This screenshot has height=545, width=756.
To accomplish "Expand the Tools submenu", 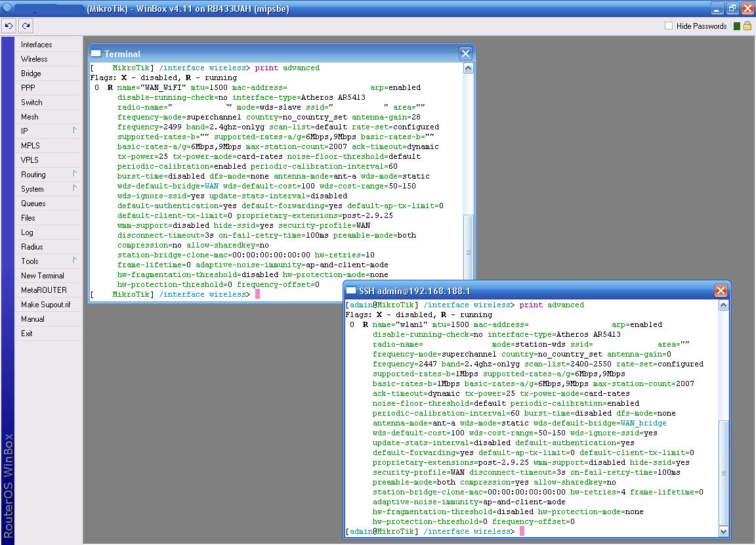I will [x=48, y=261].
